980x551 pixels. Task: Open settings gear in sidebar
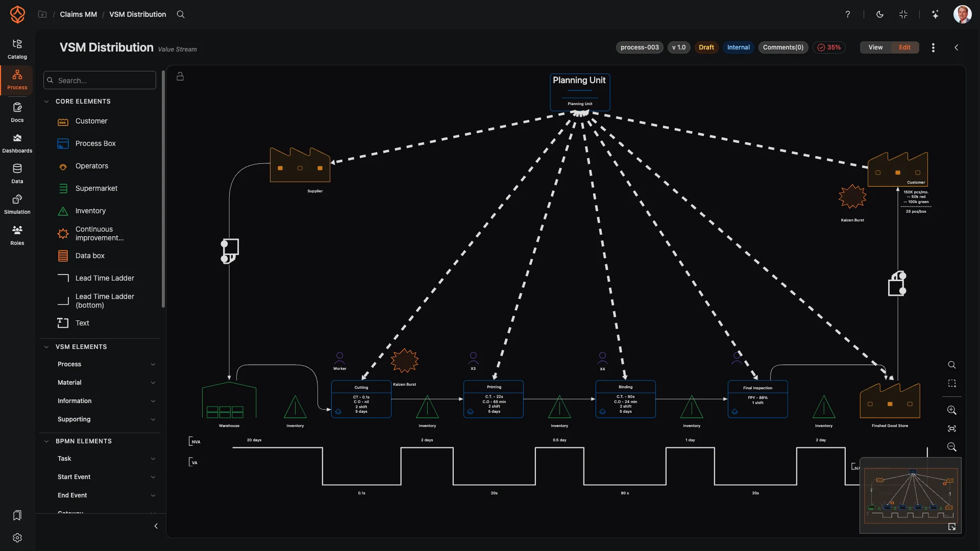click(17, 538)
